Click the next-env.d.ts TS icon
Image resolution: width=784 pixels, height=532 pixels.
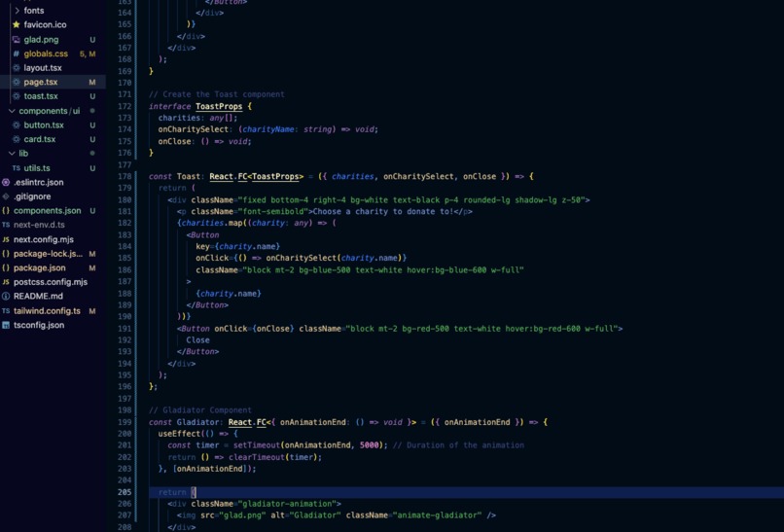pos(6,225)
